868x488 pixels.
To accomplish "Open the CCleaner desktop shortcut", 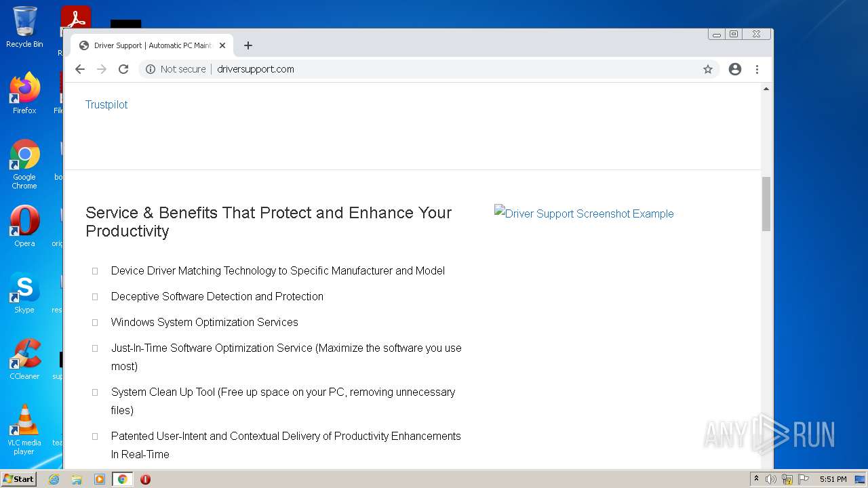I will 24,359.
